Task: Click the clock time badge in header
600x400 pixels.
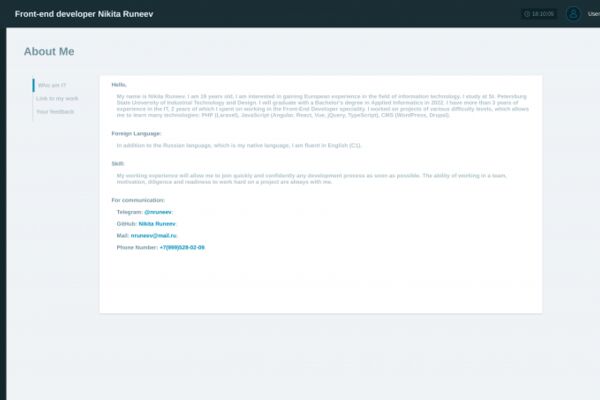Action: [x=539, y=14]
